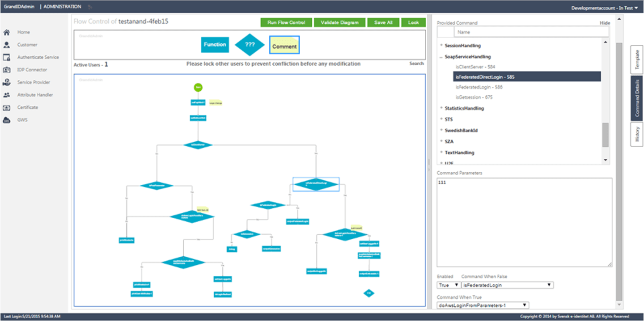
Task: Click the Certificate sidebar icon
Action: point(7,107)
